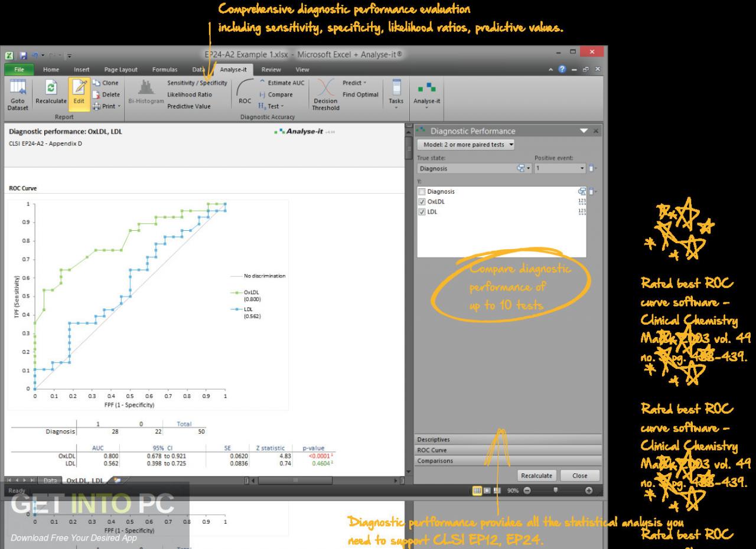Viewport: 756px width, 549px height.
Task: Click Predictive Value
Action: point(189,106)
